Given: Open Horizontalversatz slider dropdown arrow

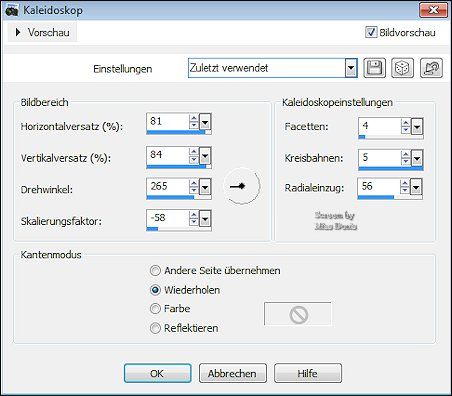Looking at the screenshot, I should (205, 122).
